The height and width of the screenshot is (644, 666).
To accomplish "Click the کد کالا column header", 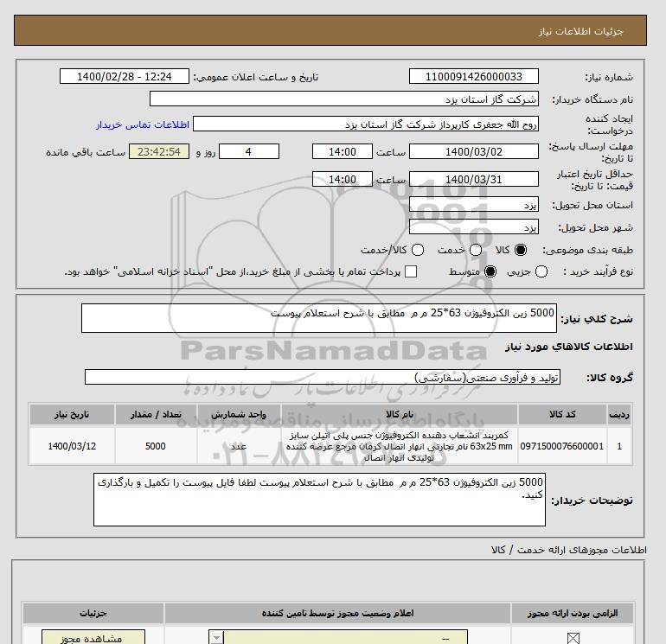I will point(562,414).
